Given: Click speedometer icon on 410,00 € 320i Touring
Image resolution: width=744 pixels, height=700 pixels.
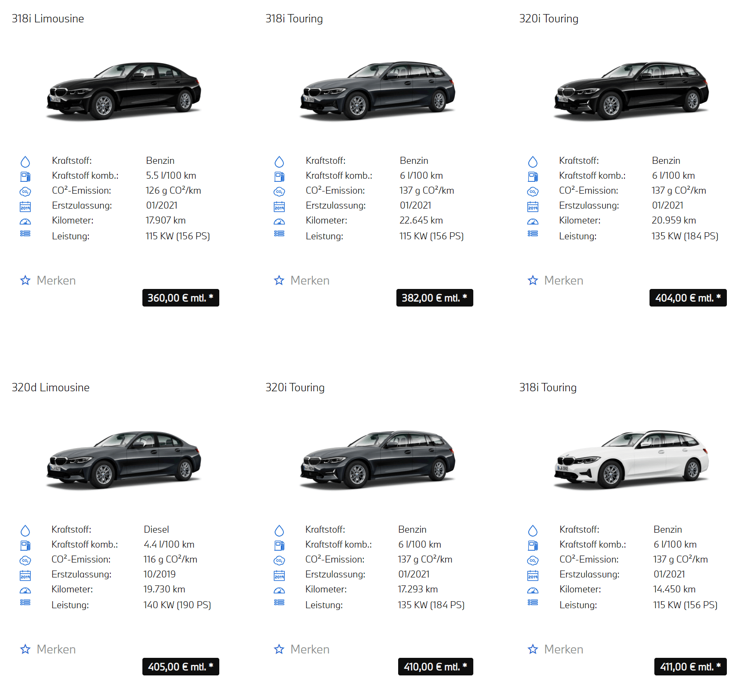Looking at the screenshot, I should pyautogui.click(x=279, y=590).
